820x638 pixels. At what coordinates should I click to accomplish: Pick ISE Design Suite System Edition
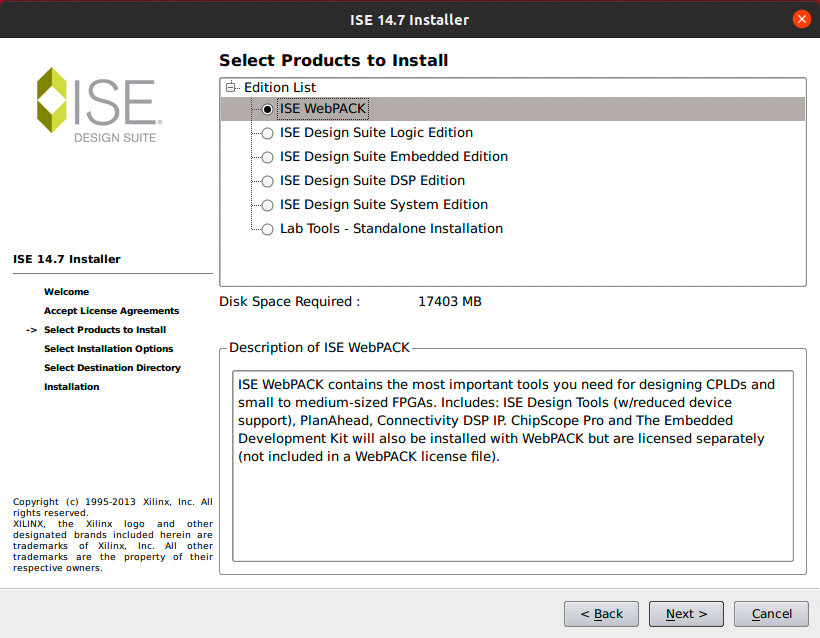click(x=267, y=206)
